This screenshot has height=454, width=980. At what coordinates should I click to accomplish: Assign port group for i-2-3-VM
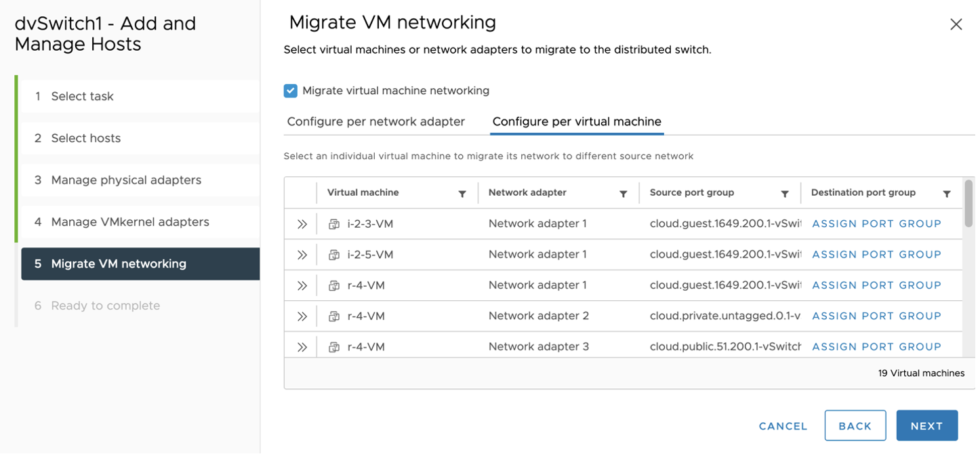tap(876, 224)
